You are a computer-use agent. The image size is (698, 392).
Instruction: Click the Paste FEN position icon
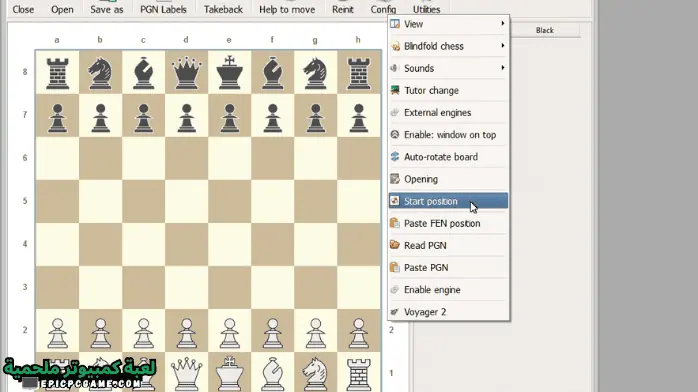(x=395, y=223)
